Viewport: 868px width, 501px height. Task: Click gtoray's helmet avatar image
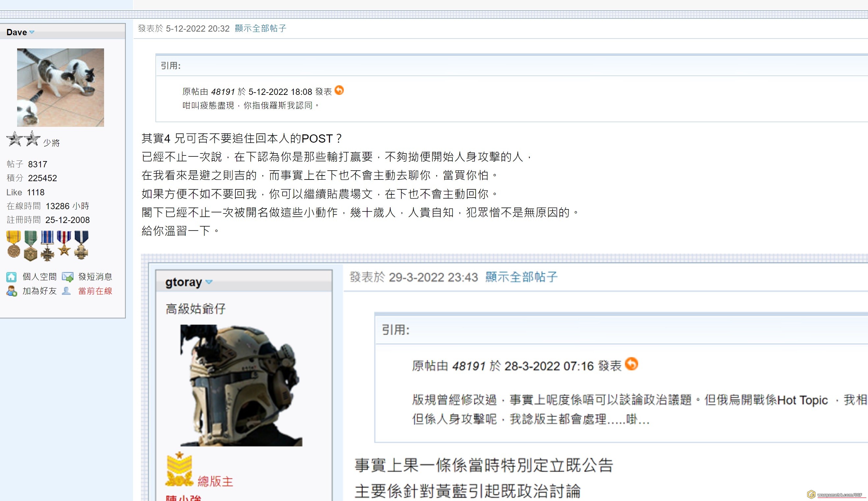coord(241,385)
